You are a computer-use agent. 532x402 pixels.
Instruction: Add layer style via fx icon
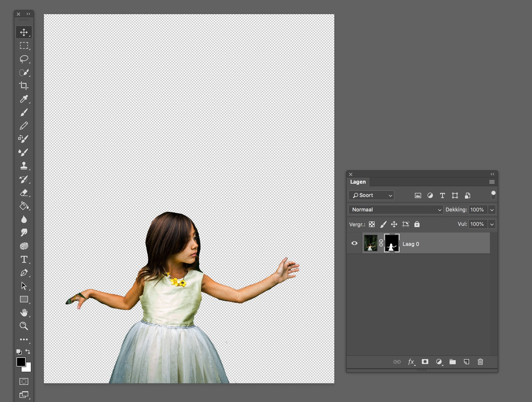411,362
